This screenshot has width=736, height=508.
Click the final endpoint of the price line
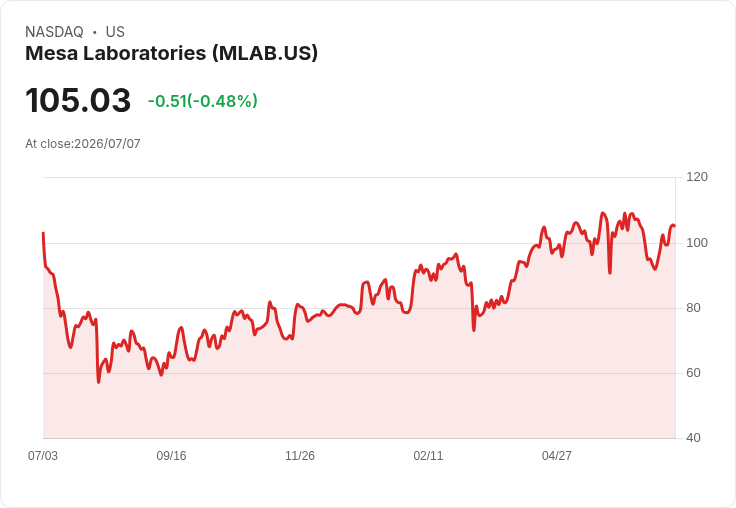pyautogui.click(x=674, y=226)
